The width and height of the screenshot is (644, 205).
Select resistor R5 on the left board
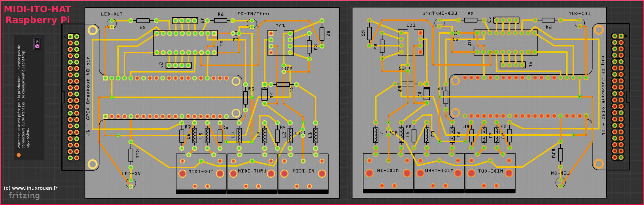click(246, 98)
